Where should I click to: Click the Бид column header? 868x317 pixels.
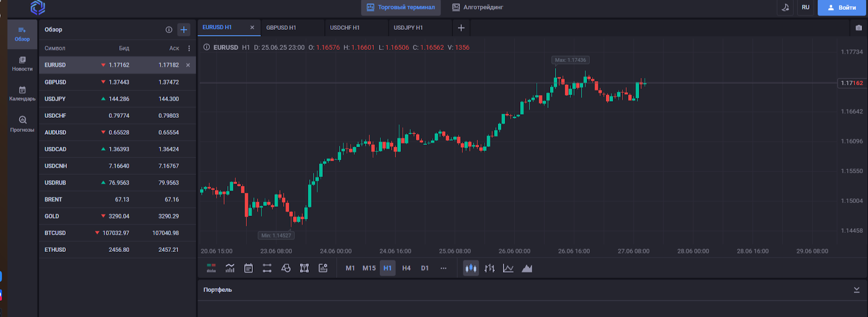[124, 48]
